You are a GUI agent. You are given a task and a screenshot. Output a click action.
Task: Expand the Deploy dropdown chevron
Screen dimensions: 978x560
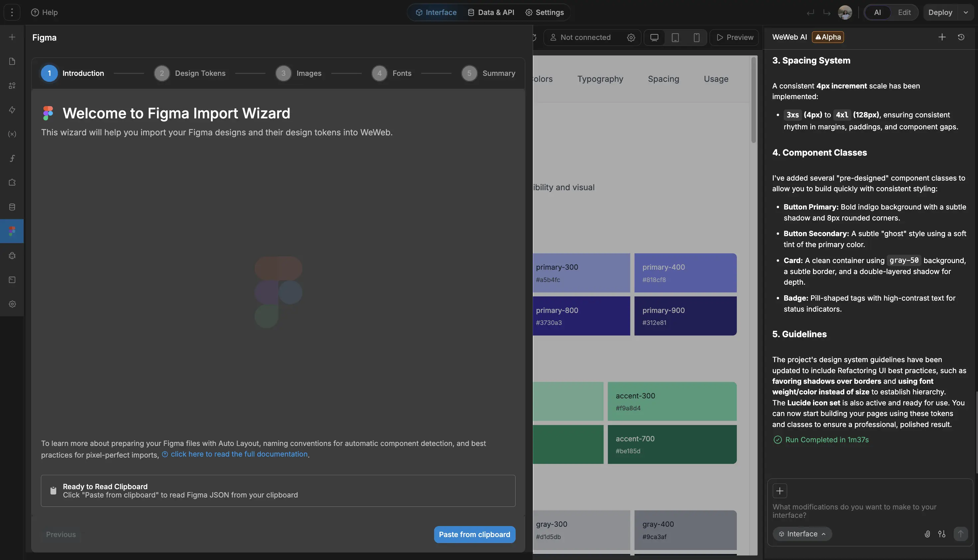[966, 12]
